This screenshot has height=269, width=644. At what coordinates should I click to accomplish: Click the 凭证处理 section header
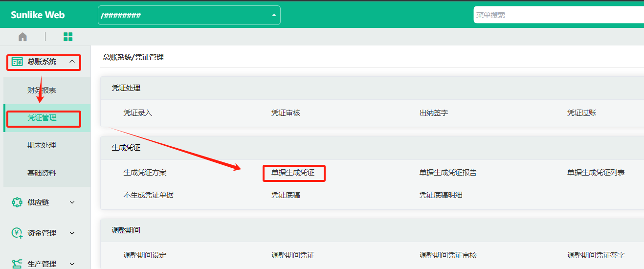[126, 88]
